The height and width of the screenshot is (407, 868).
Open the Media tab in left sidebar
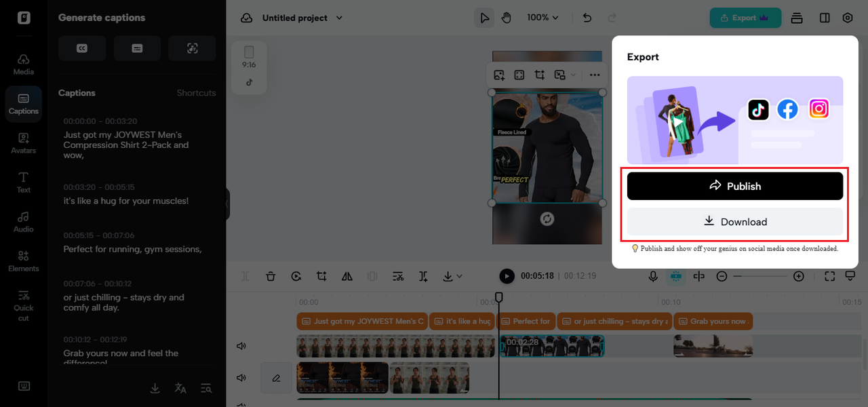pyautogui.click(x=24, y=64)
